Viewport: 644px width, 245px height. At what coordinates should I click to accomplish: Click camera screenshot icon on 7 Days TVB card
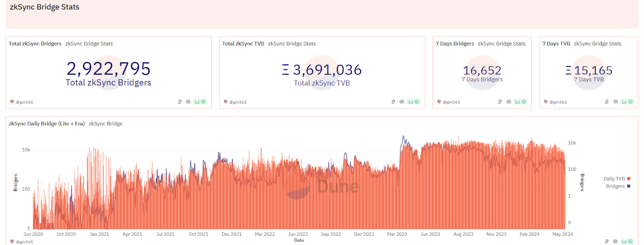[x=615, y=102]
